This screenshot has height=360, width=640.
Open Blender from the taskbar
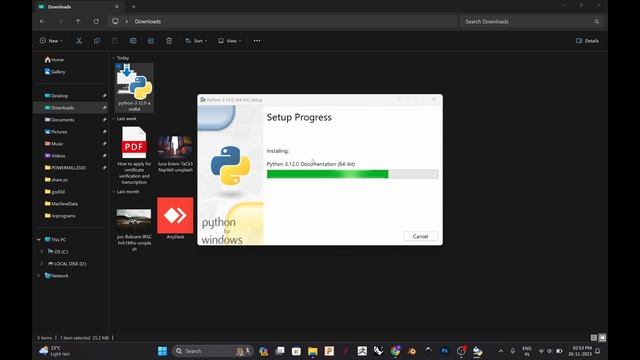click(411, 351)
